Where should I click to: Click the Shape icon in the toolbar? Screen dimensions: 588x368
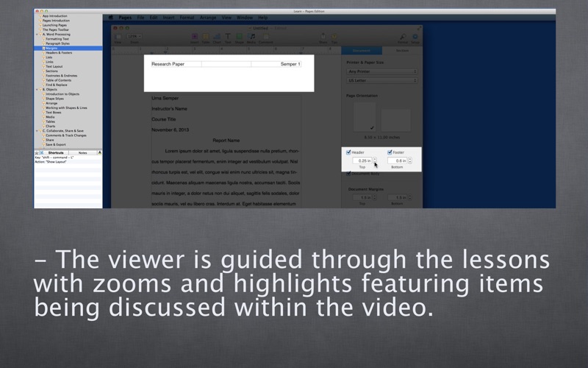pyautogui.click(x=240, y=36)
